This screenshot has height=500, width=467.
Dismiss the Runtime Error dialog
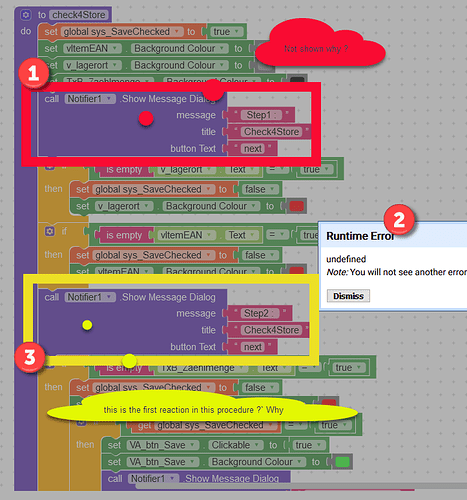point(348,296)
